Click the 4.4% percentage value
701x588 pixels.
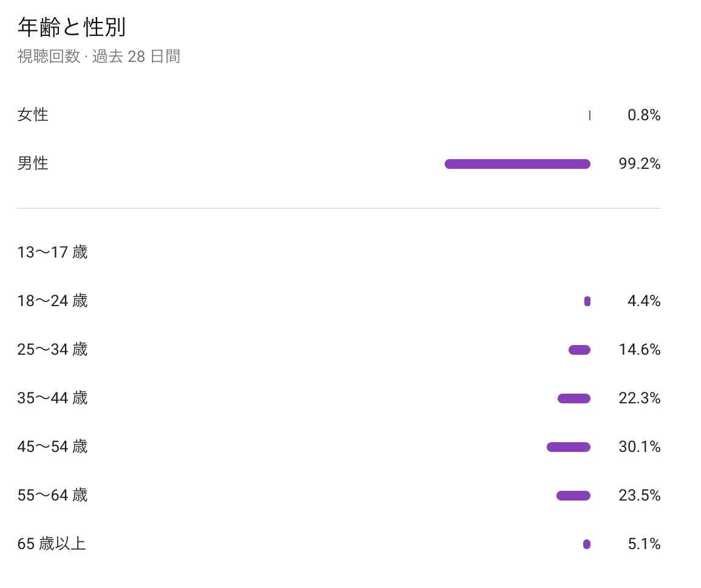pos(644,301)
